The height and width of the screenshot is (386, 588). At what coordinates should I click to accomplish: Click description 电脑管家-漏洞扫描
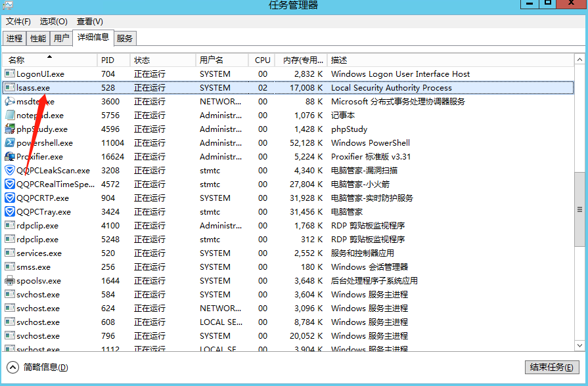pyautogui.click(x=364, y=171)
